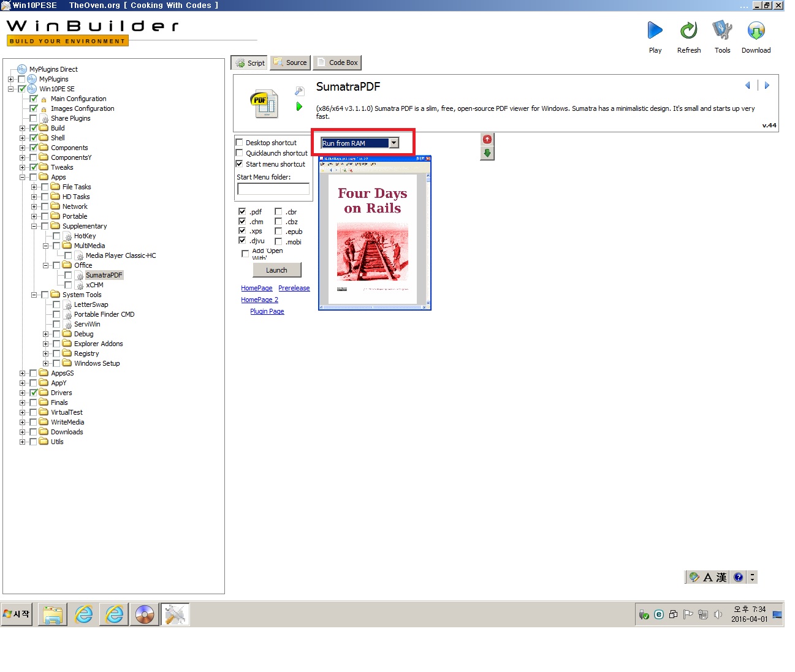The height and width of the screenshot is (672, 795).
Task: Click the red up arrow button
Action: (487, 140)
